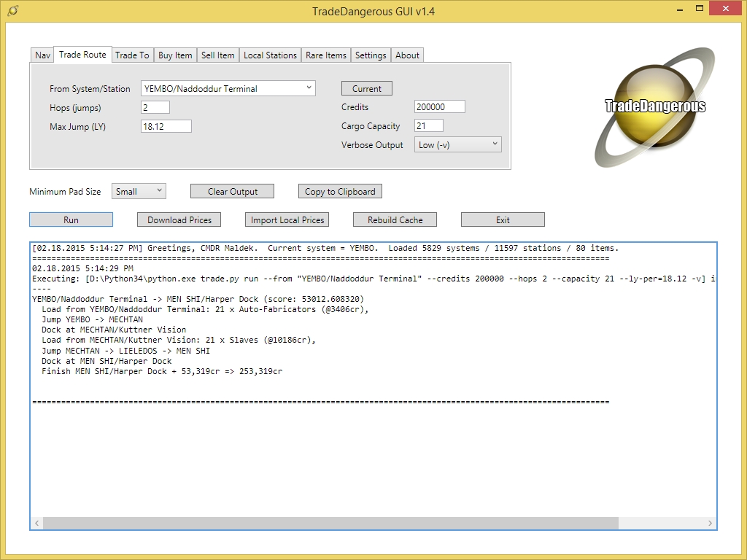Switch to the Buy Item tab
The width and height of the screenshot is (747, 560).
pyautogui.click(x=175, y=55)
